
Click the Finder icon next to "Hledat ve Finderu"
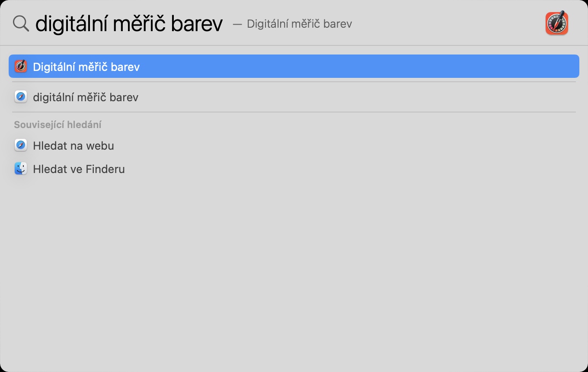[21, 168]
